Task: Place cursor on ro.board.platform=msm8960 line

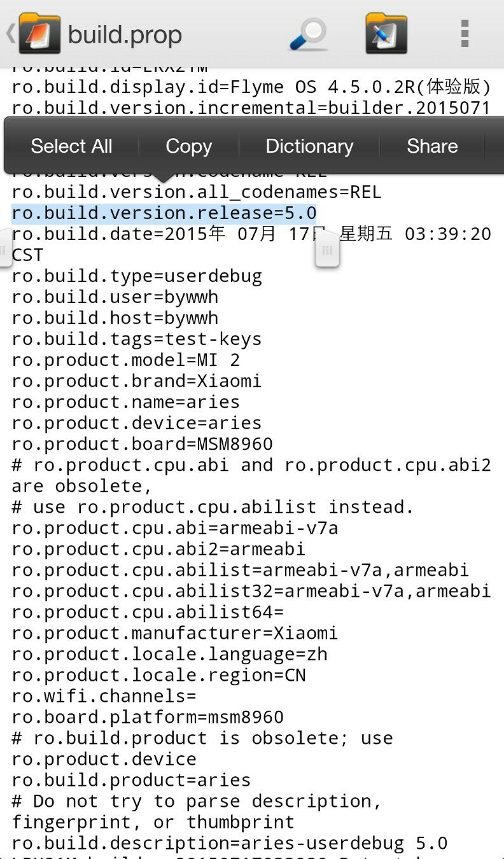Action: [x=148, y=717]
